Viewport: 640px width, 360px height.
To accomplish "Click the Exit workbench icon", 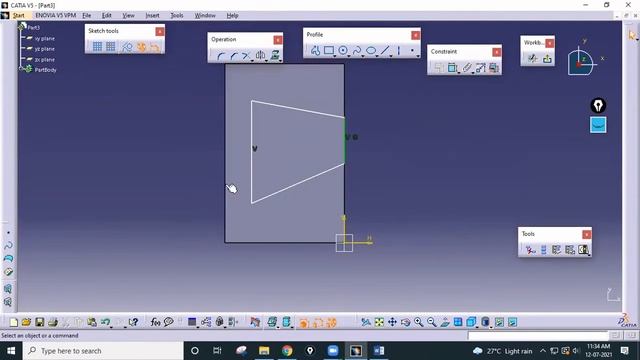I will 547,59.
